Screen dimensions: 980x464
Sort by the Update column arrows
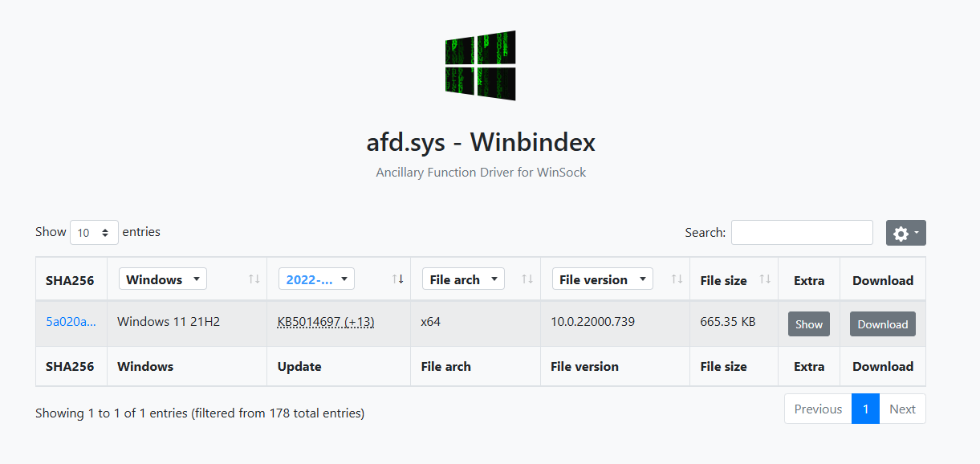pos(398,279)
